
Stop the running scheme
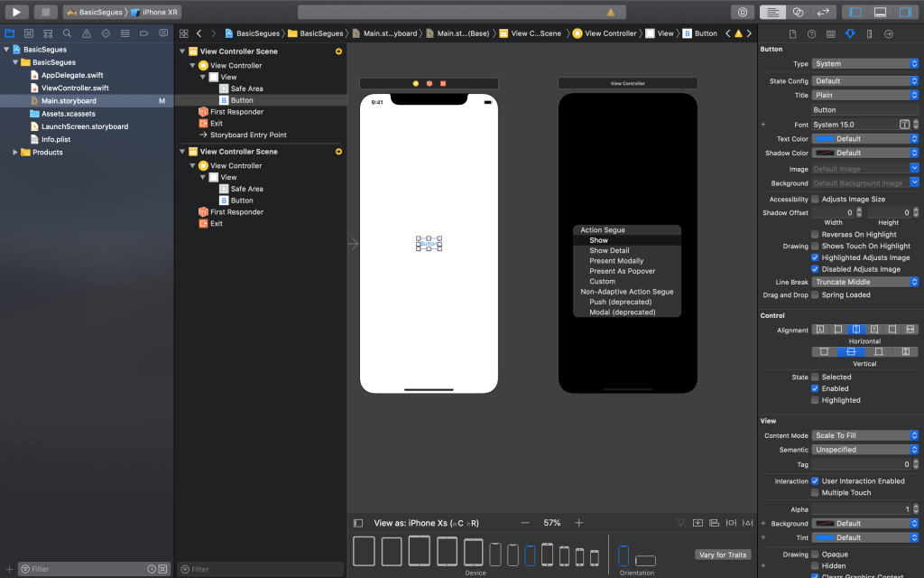click(x=45, y=12)
